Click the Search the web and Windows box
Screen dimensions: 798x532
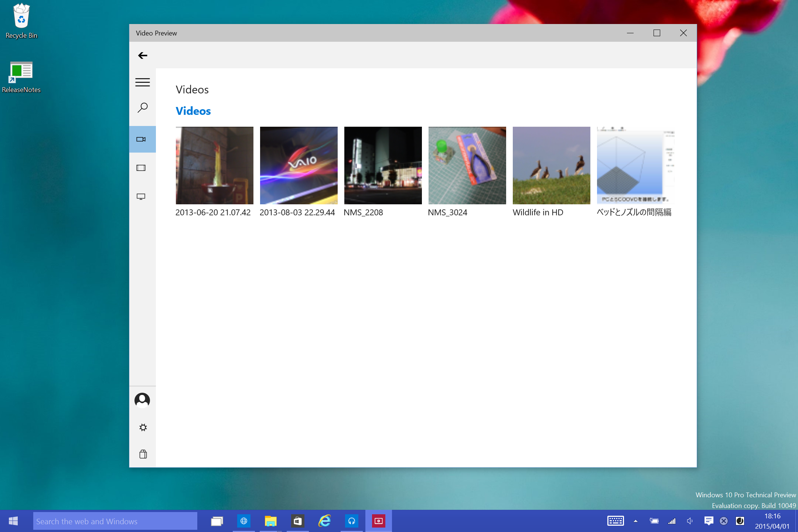[x=115, y=521]
